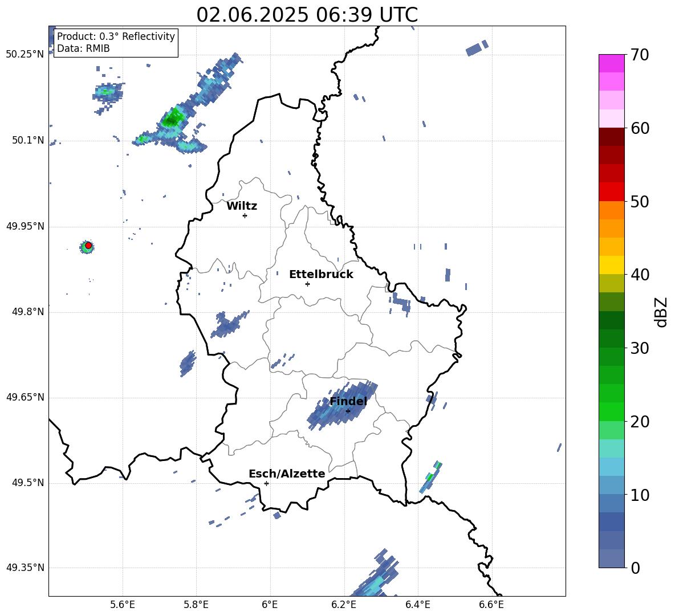Click the small green echo southeast of Luxembourg
Screen dimensions: 675x616
point(432,476)
